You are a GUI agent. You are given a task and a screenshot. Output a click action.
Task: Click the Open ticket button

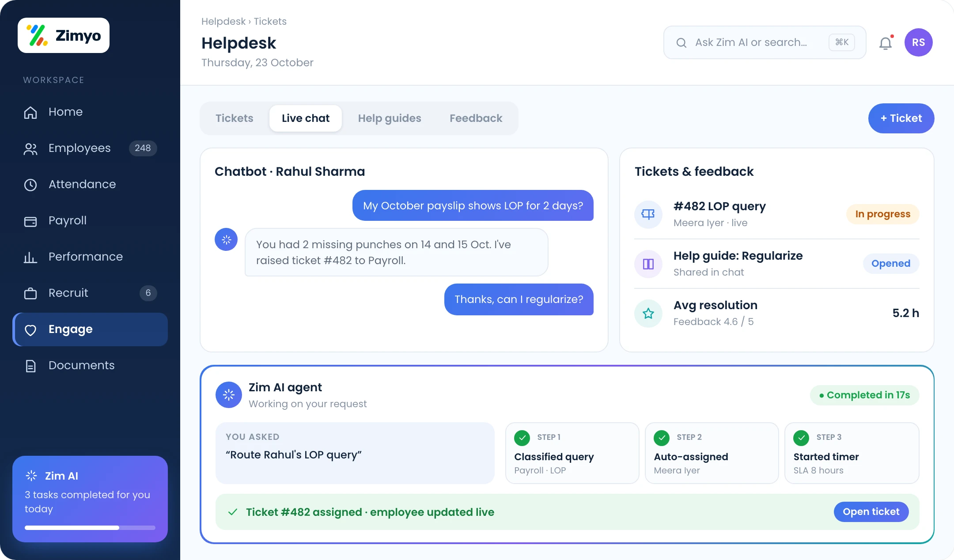click(871, 511)
